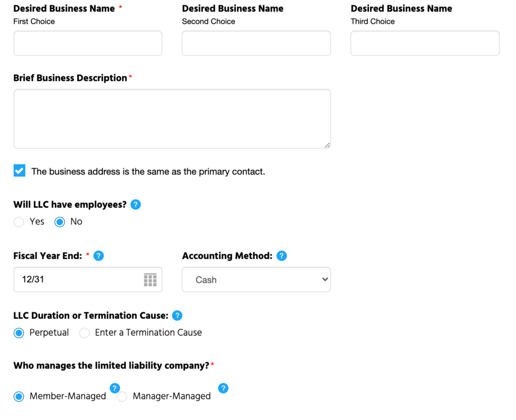Open help for Will LLC have employees
This screenshot has width=516, height=420.
point(136,204)
